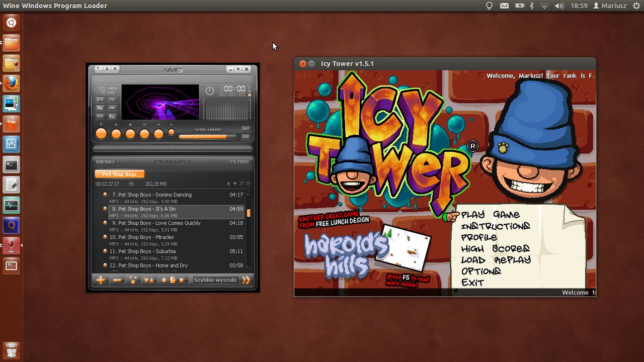Open Ubuntu Software Center launcher icon
Image resolution: width=644 pixels, height=362 pixels.
click(11, 124)
